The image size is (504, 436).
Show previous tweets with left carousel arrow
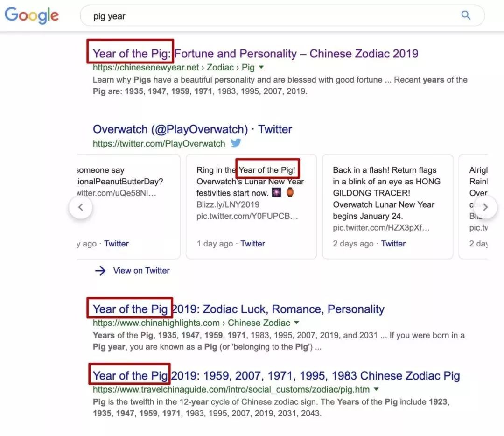pyautogui.click(x=81, y=207)
